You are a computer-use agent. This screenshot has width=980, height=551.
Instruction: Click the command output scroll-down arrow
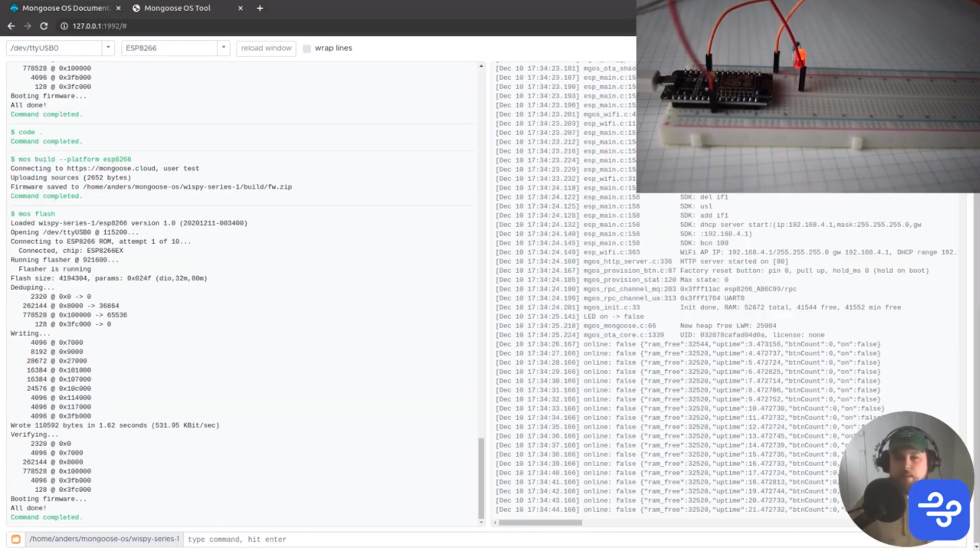(x=481, y=522)
